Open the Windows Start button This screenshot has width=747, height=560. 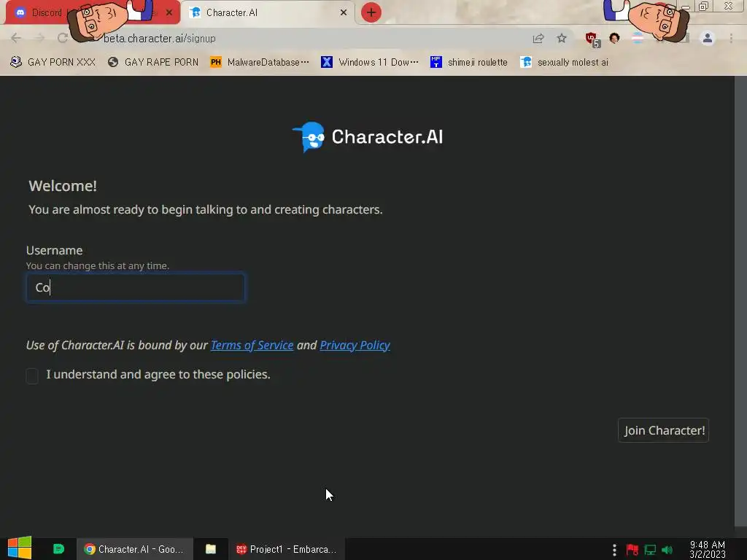point(20,548)
